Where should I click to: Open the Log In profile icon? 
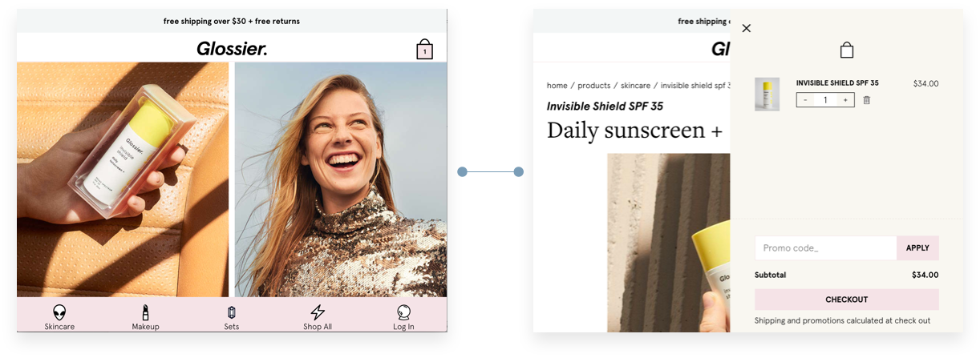(403, 312)
